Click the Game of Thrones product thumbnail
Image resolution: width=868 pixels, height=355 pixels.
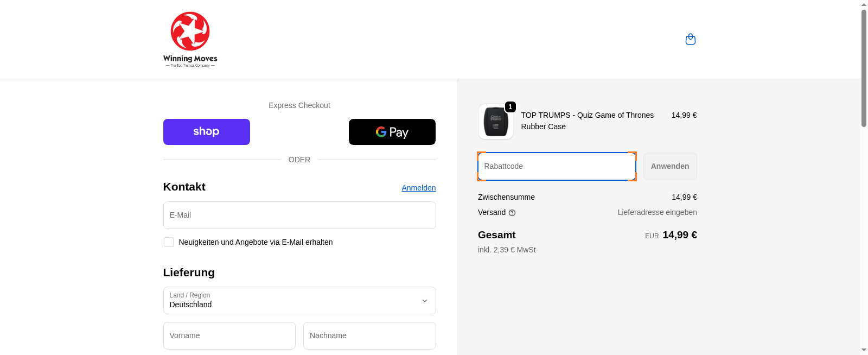pyautogui.click(x=495, y=122)
